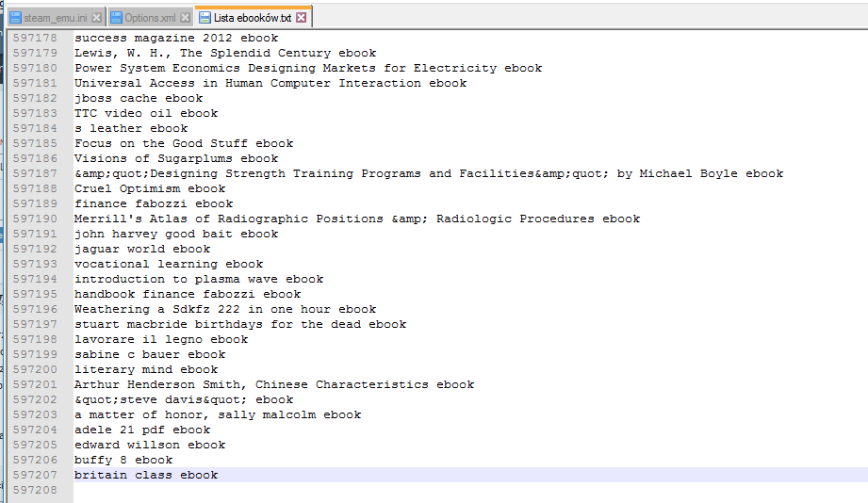Switch to the steam_emu.ini tab
The image size is (868, 503).
57,18
